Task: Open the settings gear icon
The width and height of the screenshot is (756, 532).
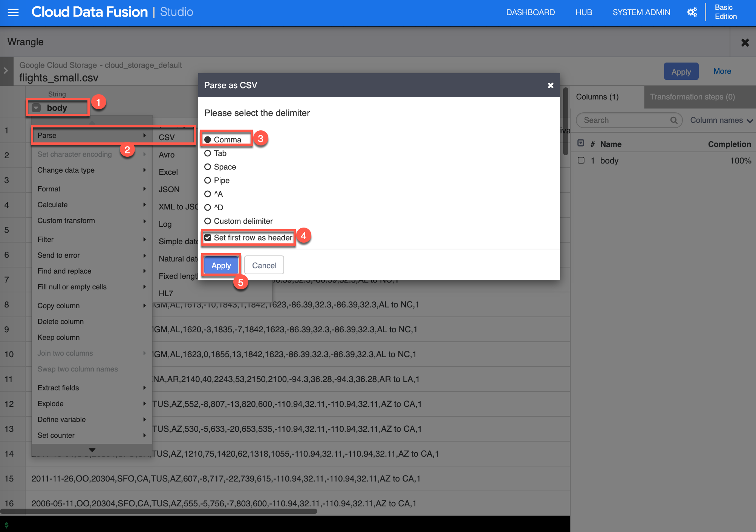Action: (x=692, y=12)
